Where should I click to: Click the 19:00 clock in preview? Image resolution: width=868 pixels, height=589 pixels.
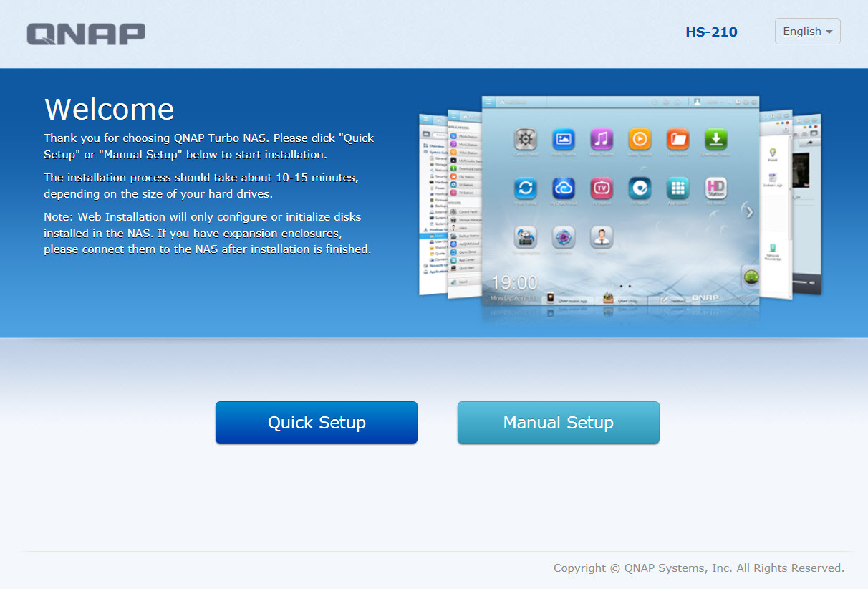514,282
